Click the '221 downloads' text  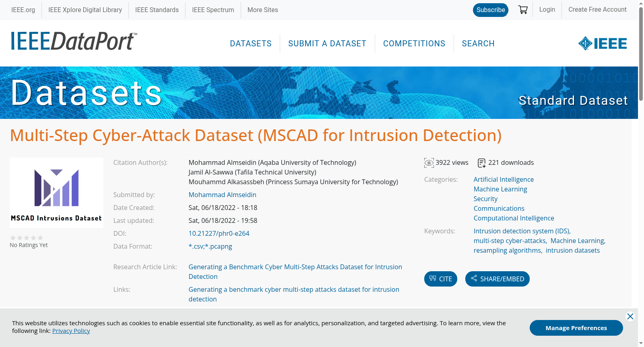511,162
